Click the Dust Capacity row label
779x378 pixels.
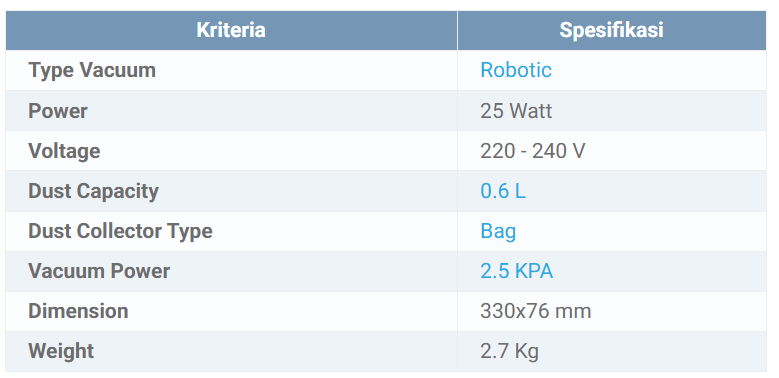click(x=93, y=191)
